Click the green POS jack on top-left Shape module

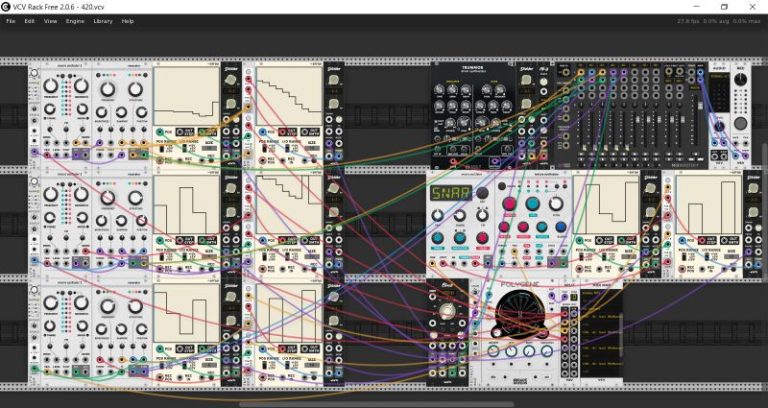point(160,132)
